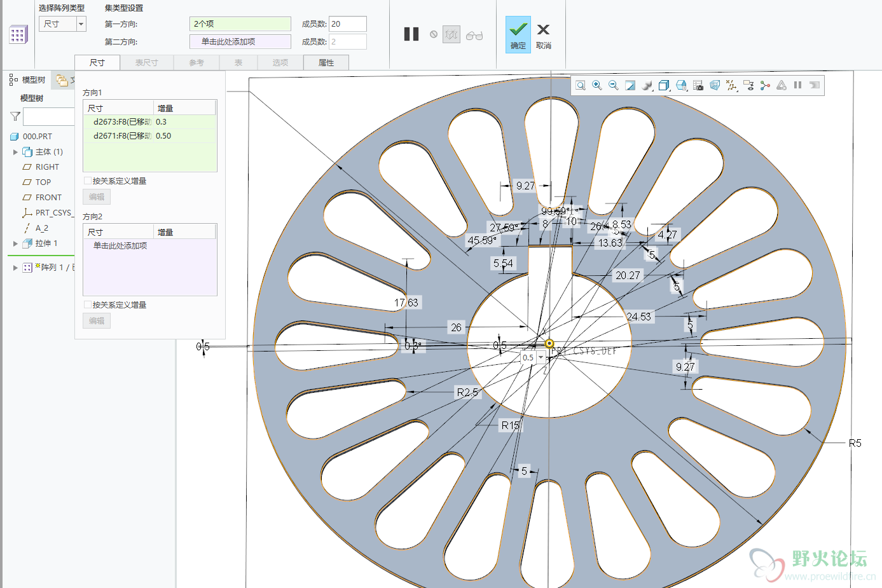This screenshot has height=588, width=882.
Task: Open the 选项 tab
Action: [x=280, y=62]
